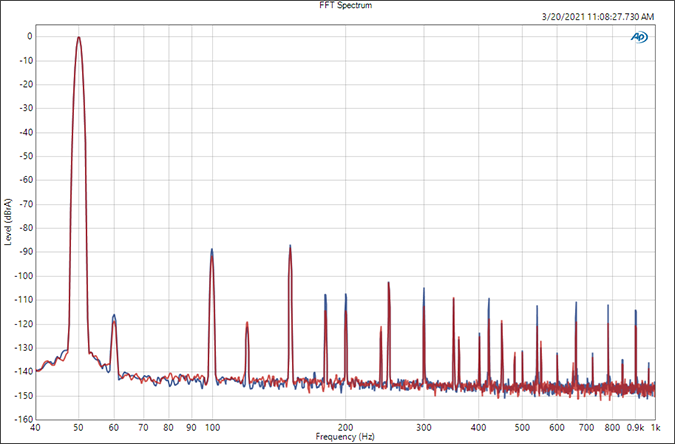Click the 100 frequency axis label
The width and height of the screenshot is (675, 444).
[212, 428]
